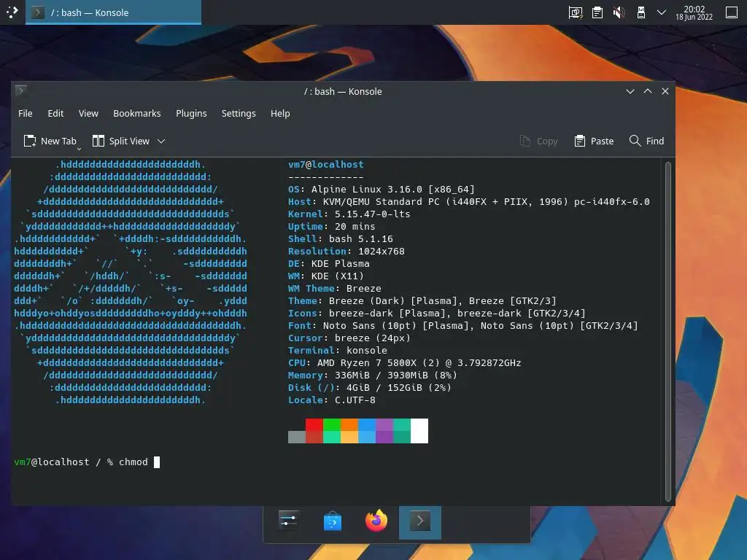
Task: Open the Bookmarks menu
Action: [x=136, y=113]
